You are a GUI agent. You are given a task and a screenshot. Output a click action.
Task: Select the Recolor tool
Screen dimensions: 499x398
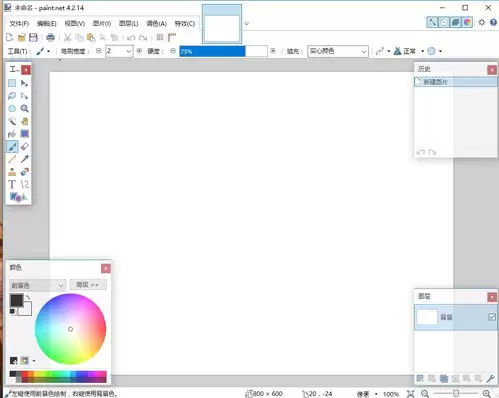tap(24, 172)
